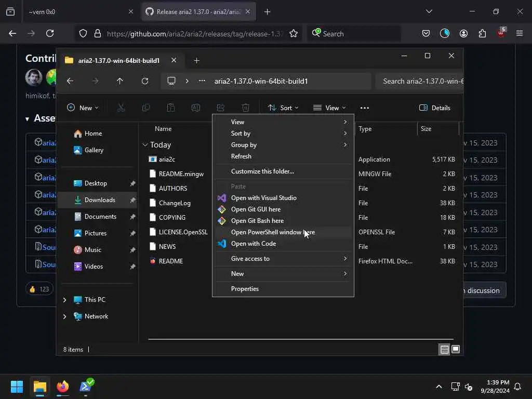Viewport: 532px width, 399px height.
Task: Click Firefox back navigation arrow
Action: pyautogui.click(x=12, y=33)
